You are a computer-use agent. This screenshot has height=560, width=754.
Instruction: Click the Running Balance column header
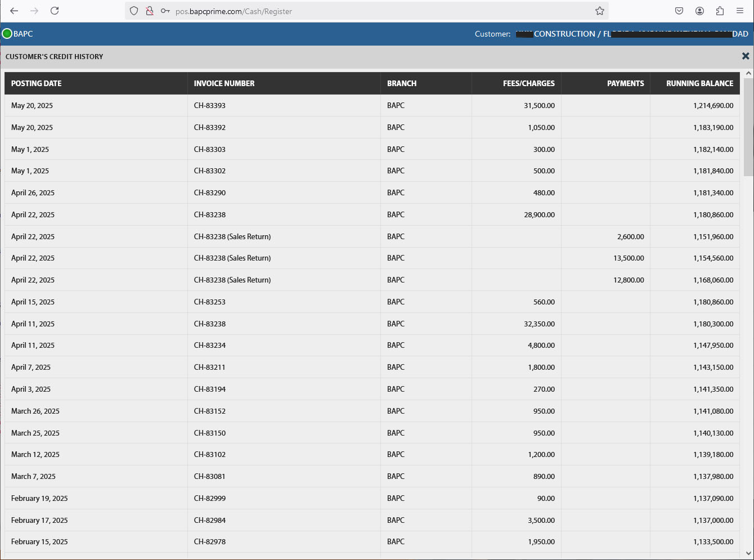tap(699, 83)
